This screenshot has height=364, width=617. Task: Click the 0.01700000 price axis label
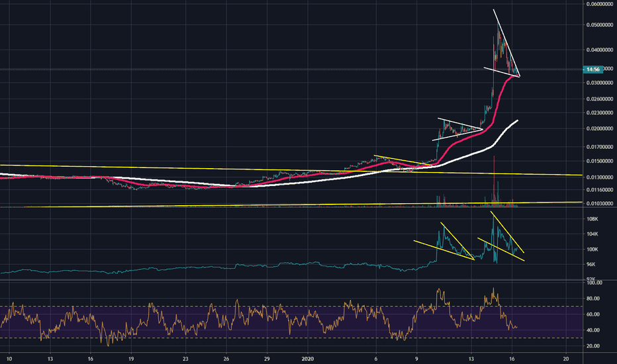[x=600, y=147]
